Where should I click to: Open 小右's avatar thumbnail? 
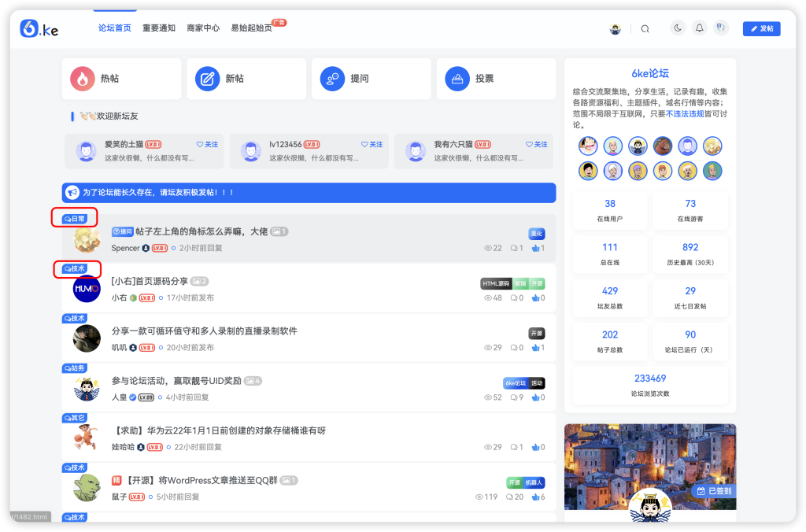[87, 289]
